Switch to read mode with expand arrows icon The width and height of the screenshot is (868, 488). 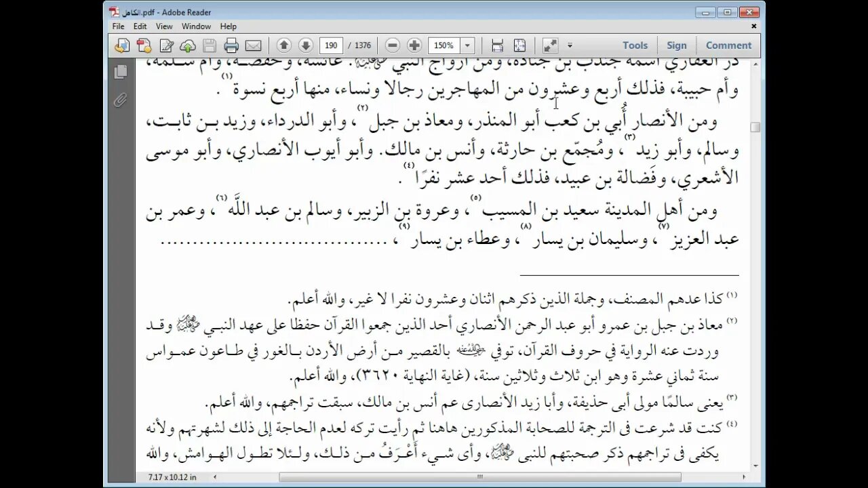tap(550, 45)
